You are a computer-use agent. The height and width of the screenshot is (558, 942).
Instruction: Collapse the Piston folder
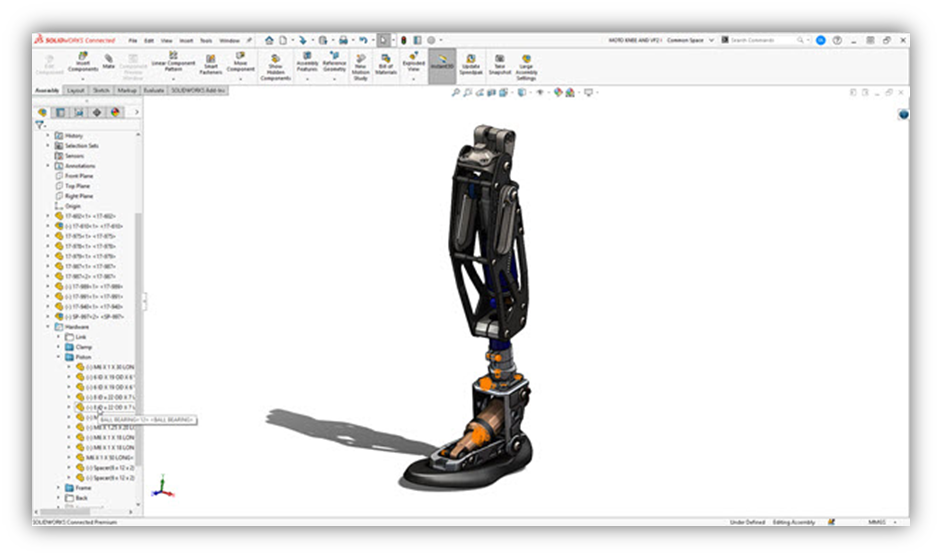(59, 357)
